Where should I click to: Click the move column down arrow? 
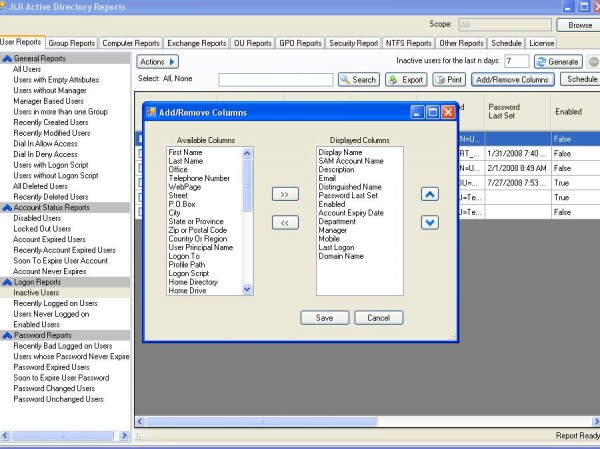point(429,222)
